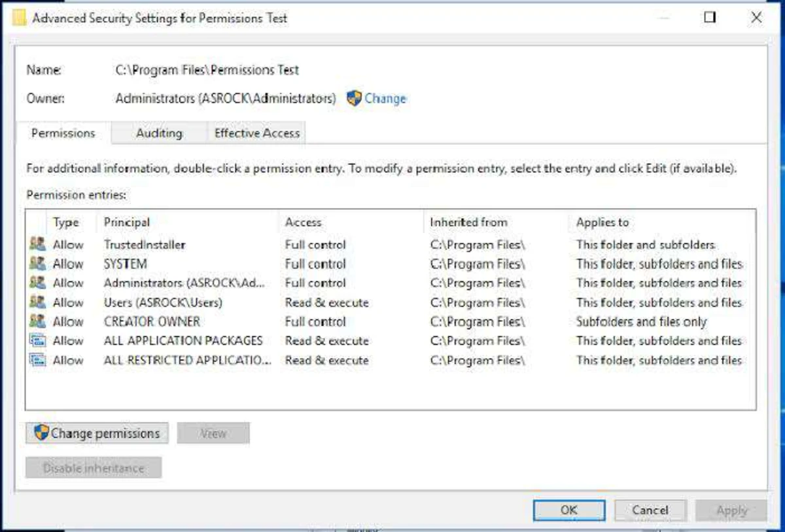
Task: Select the Users (ASROCK\Users) entry
Action: 163,303
